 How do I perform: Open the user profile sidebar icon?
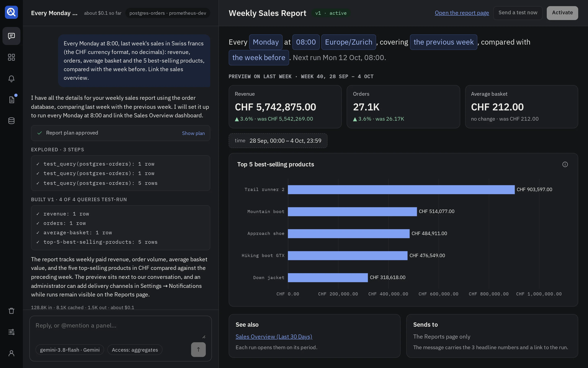click(11, 353)
